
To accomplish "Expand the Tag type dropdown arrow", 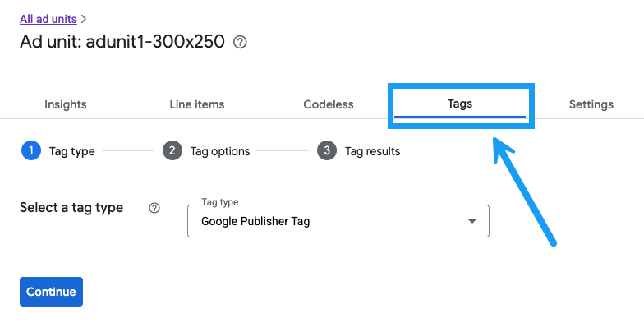I will [x=471, y=222].
